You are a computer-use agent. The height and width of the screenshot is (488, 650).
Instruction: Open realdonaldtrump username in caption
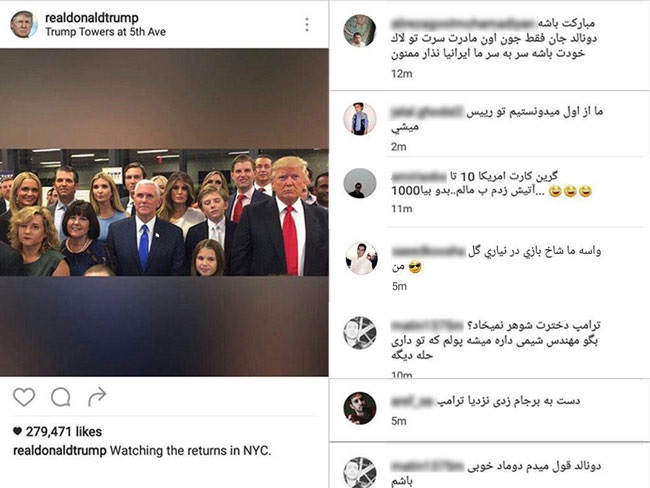pyautogui.click(x=60, y=451)
